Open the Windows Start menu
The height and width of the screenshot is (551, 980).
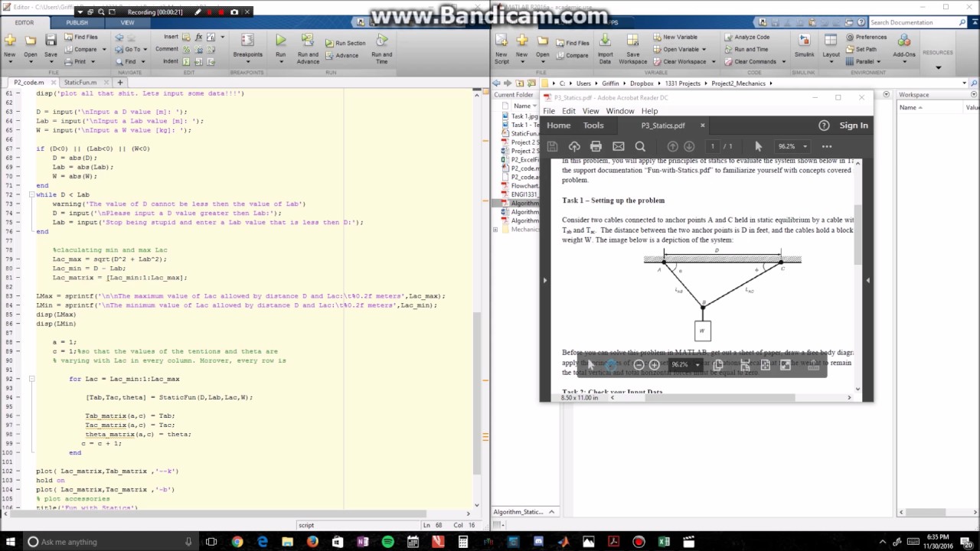(11, 542)
